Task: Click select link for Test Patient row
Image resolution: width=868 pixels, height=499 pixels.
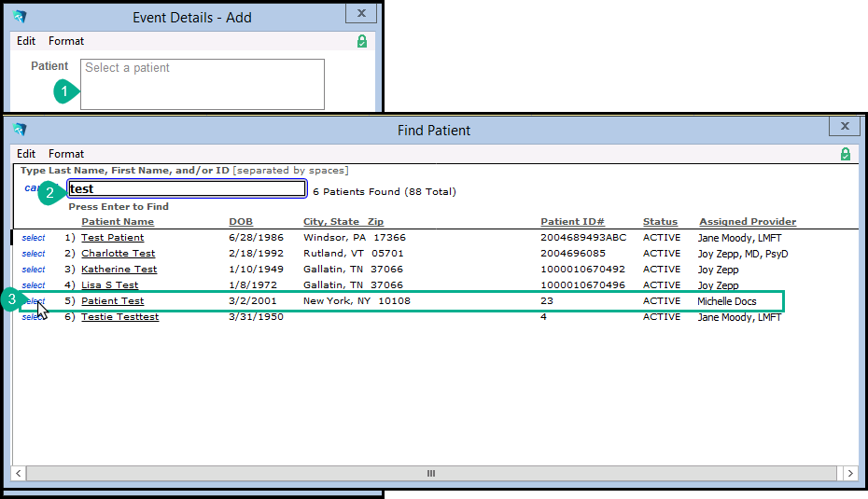Action: pos(34,238)
